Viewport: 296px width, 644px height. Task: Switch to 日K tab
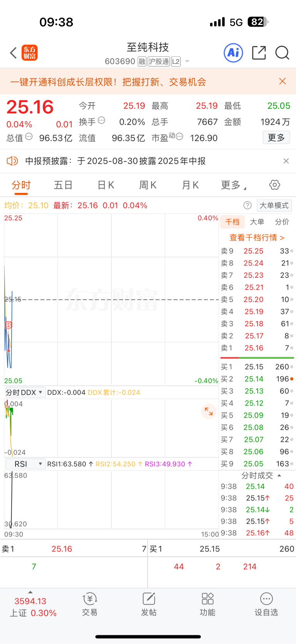point(106,185)
